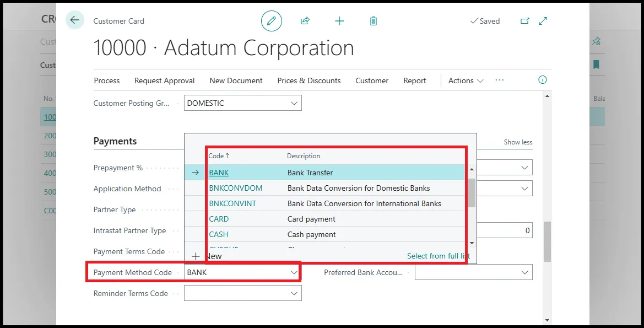Click Bank Data Conversion for Domestic Banks
Image resolution: width=644 pixels, height=328 pixels.
coord(359,188)
